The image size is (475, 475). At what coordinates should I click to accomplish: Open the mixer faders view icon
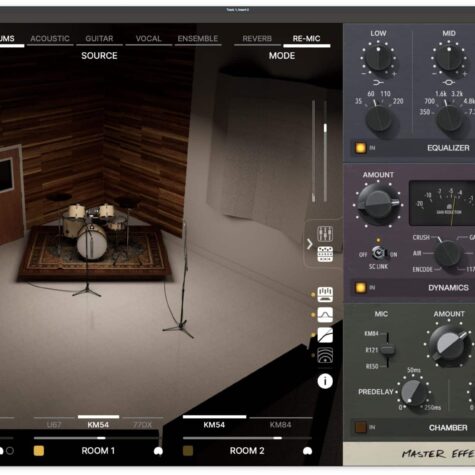click(x=325, y=234)
